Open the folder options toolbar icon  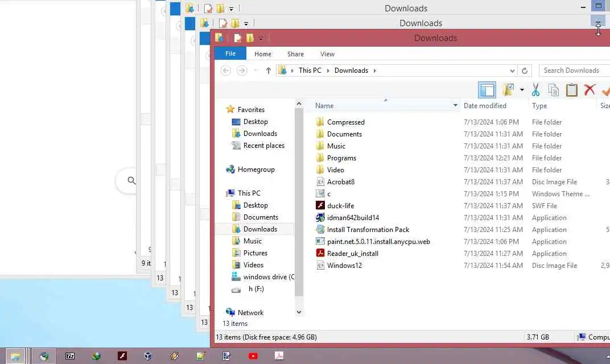[508, 89]
